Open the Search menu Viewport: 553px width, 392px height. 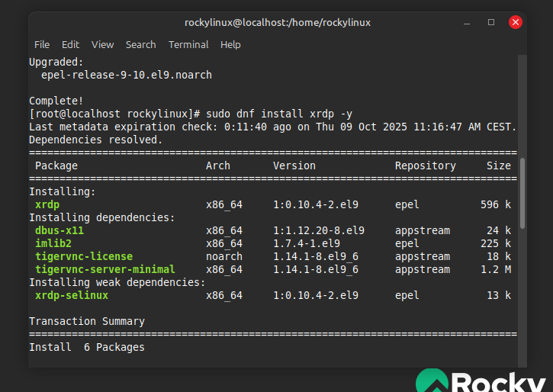coord(140,45)
